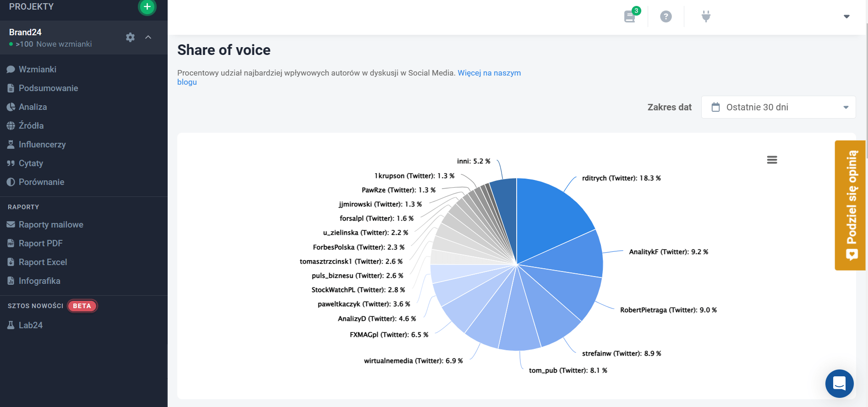Open Analiza page
The width and height of the screenshot is (868, 407).
click(33, 107)
